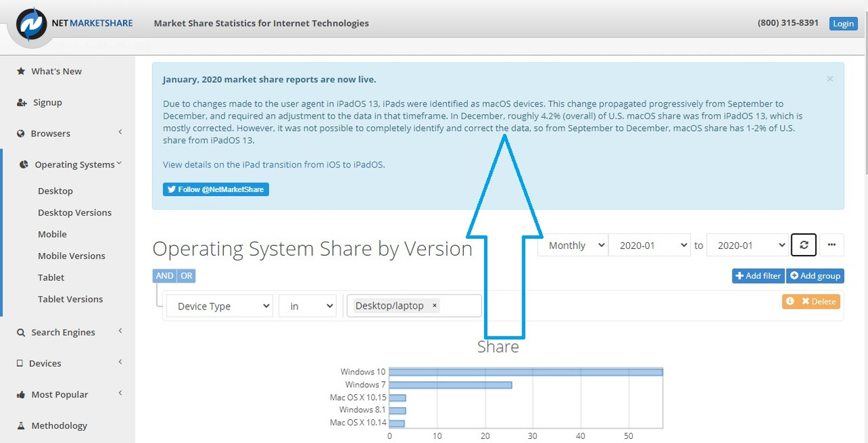Open the three-dots more options button
868x443 pixels.
831,245
